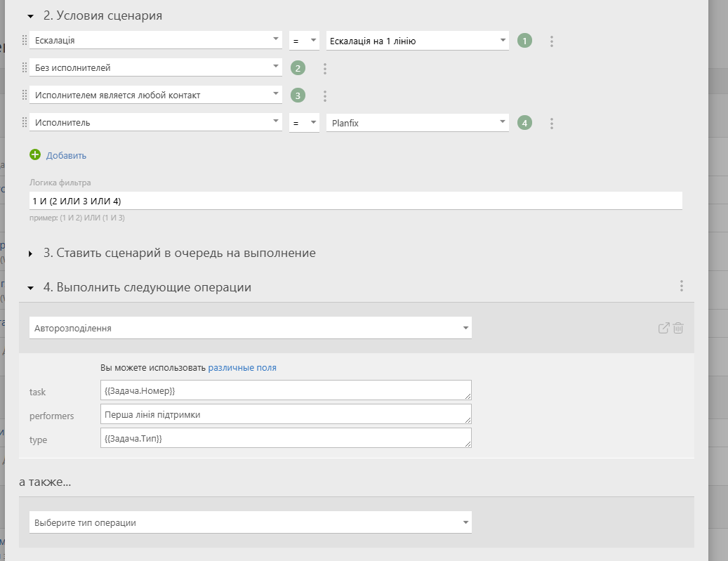Expand section 3 Ставить сценарий в очередь
The image size is (728, 561).
[x=31, y=253]
